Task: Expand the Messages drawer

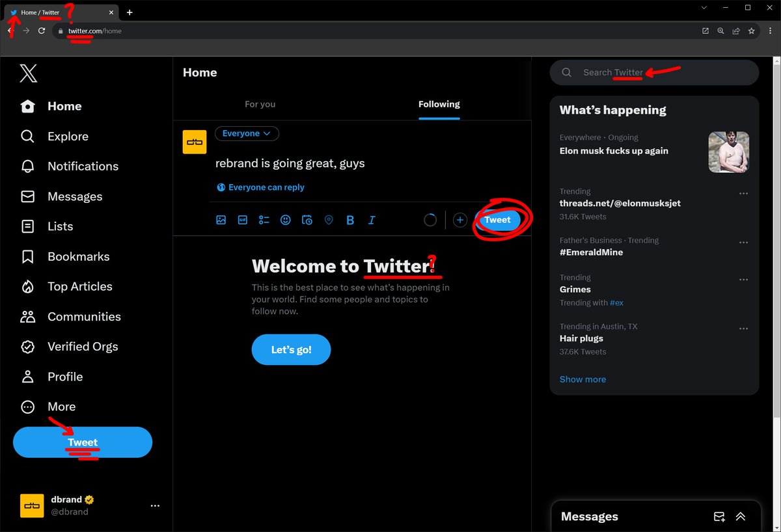Action: click(x=741, y=516)
